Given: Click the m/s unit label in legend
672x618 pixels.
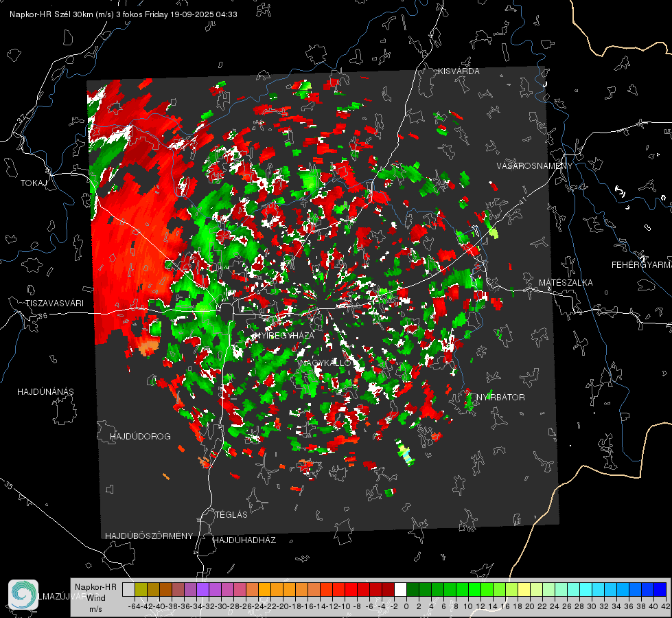Looking at the screenshot, I should pyautogui.click(x=95, y=609).
